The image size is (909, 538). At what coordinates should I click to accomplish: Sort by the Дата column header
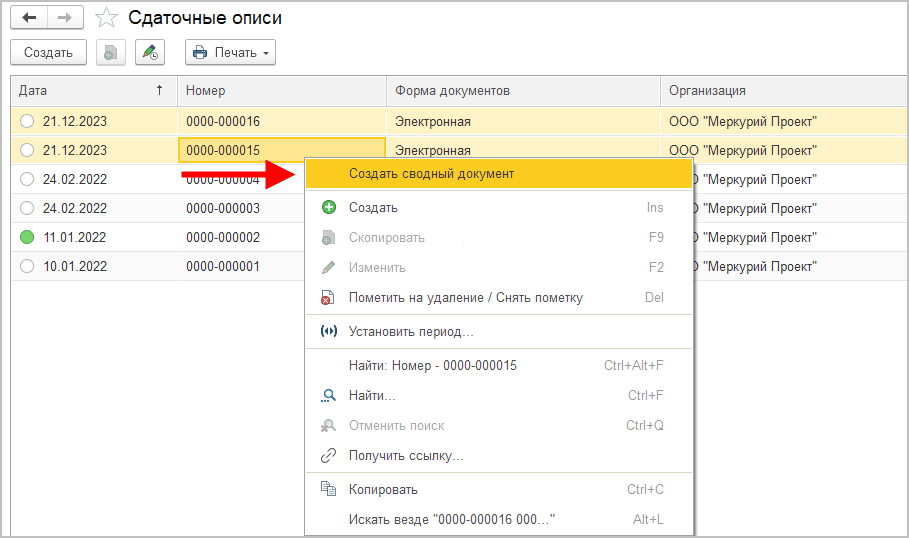pyautogui.click(x=90, y=91)
